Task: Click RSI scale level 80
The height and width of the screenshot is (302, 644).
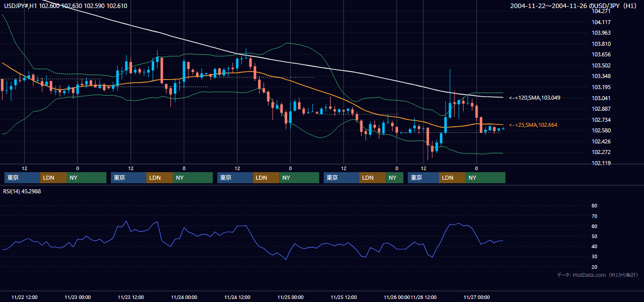Action: pyautogui.click(x=594, y=206)
